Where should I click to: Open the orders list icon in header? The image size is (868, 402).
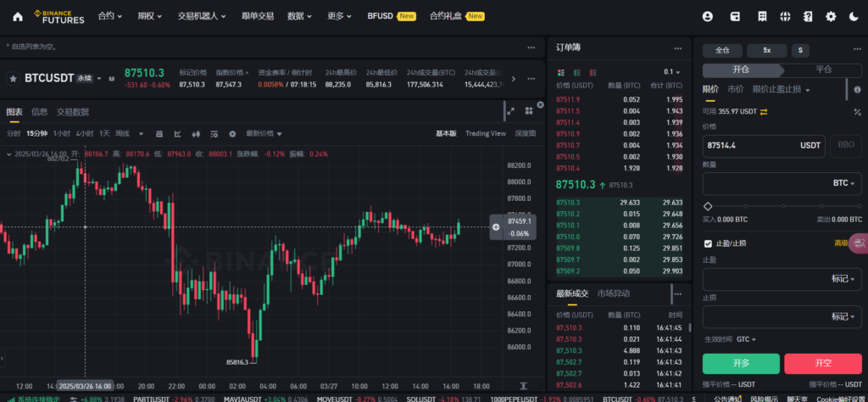point(762,17)
